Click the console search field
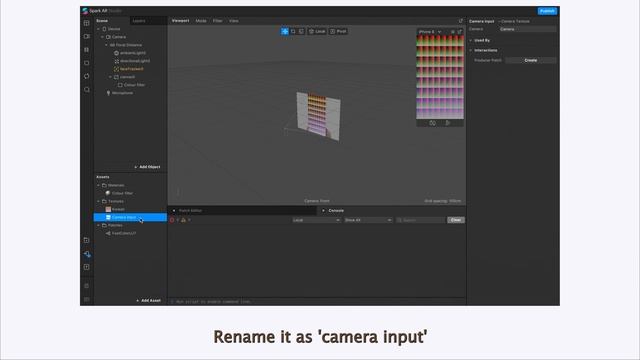 (421, 220)
